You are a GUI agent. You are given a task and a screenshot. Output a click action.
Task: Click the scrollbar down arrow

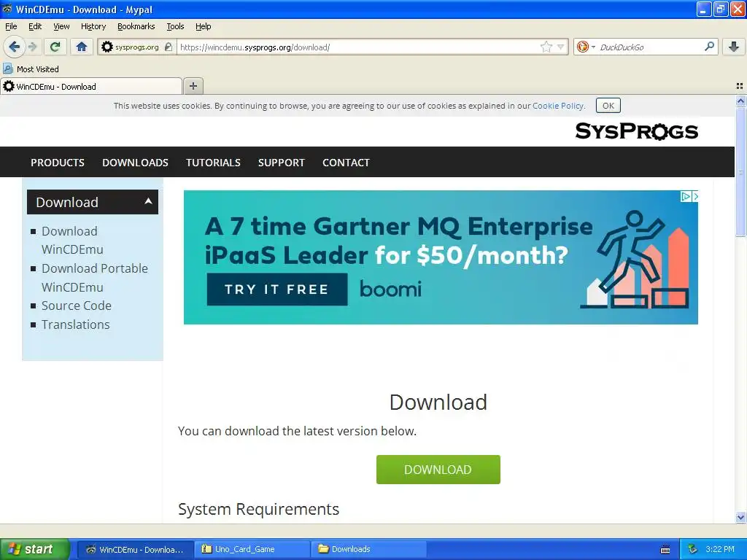740,517
